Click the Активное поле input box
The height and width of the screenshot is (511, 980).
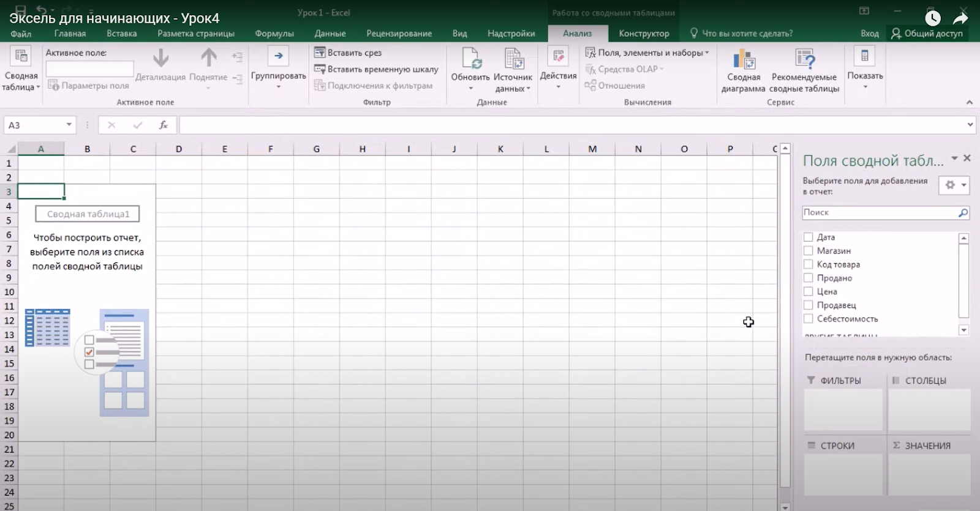pos(89,69)
